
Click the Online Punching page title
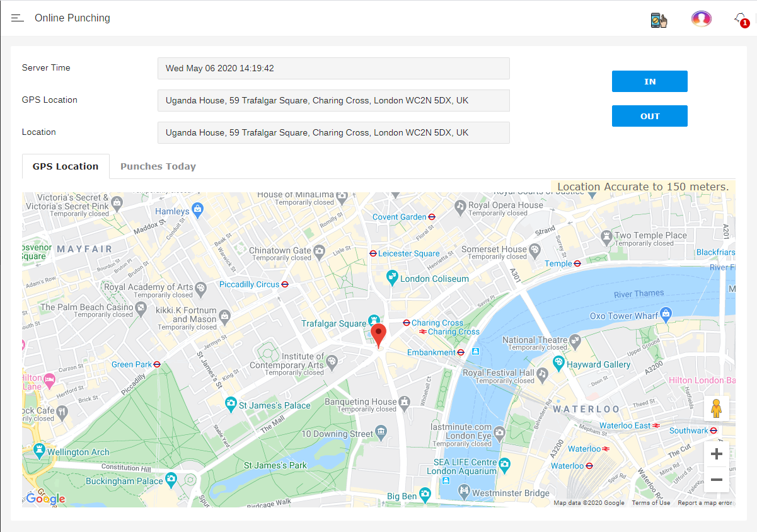tap(72, 18)
